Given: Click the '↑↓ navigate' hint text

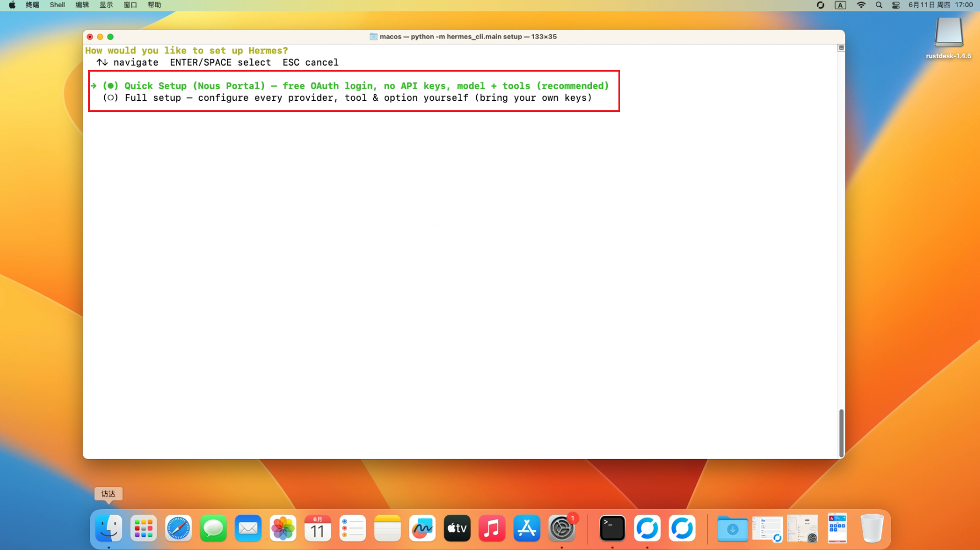Looking at the screenshot, I should pos(127,63).
